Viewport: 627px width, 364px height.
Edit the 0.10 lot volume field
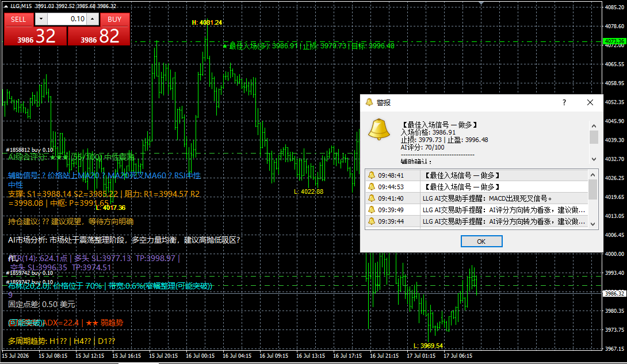pos(67,19)
